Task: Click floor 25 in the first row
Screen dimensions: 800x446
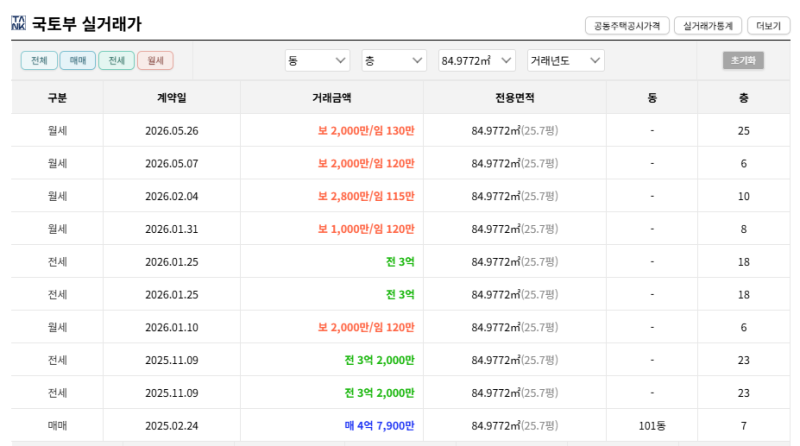Action: tap(744, 131)
